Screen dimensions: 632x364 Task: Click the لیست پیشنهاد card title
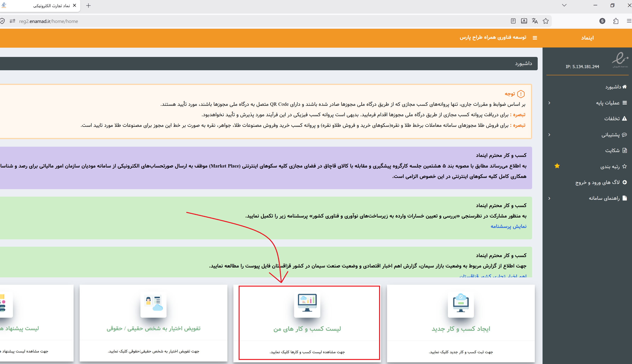click(20, 328)
